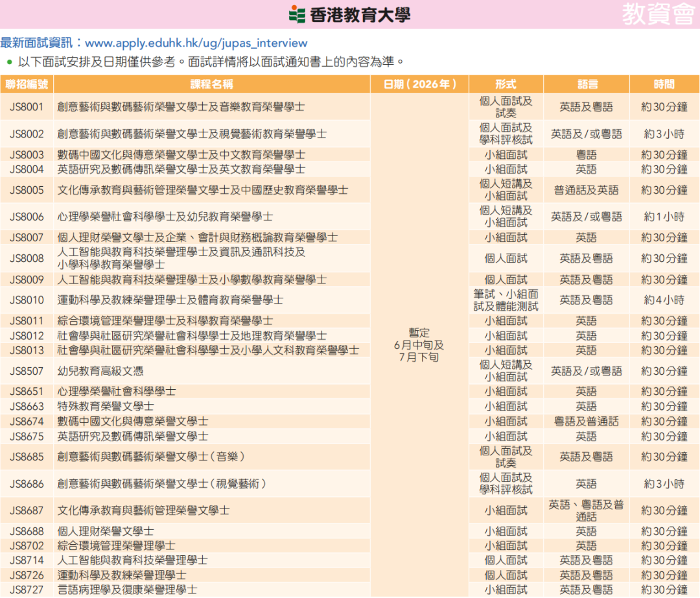Click the 形式 column header
This screenshot has height=598, width=700.
click(506, 84)
